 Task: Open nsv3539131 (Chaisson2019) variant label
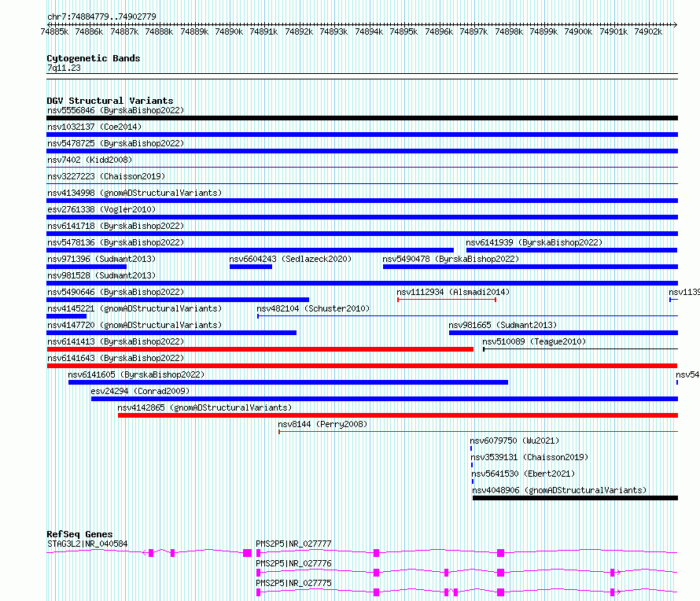pos(529,457)
